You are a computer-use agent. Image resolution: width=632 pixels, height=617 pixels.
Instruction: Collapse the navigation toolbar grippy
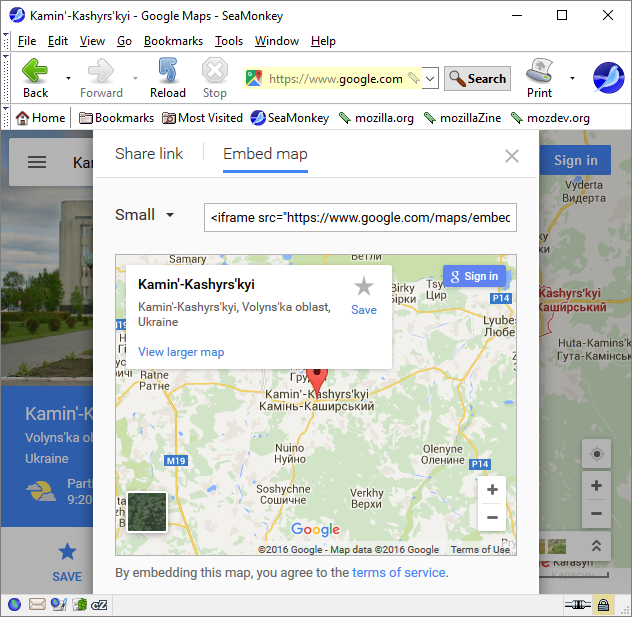coord(6,78)
